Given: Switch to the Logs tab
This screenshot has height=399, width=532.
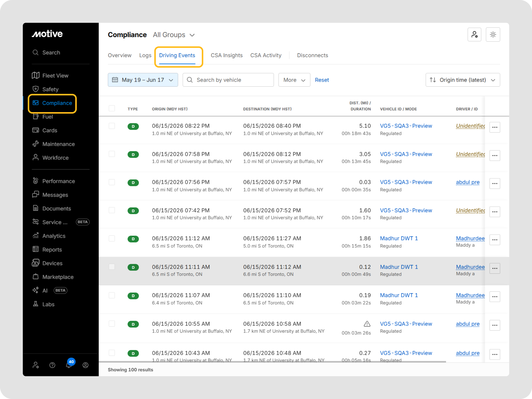Looking at the screenshot, I should click(x=145, y=55).
